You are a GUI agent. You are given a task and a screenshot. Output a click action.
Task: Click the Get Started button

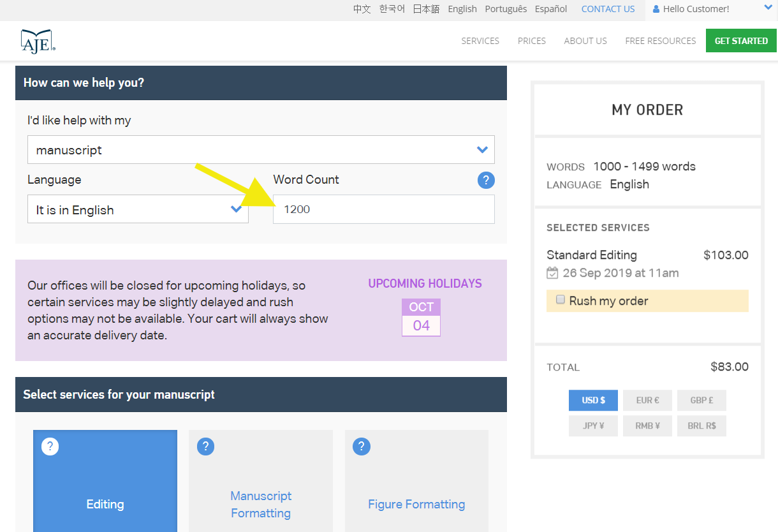tap(741, 41)
